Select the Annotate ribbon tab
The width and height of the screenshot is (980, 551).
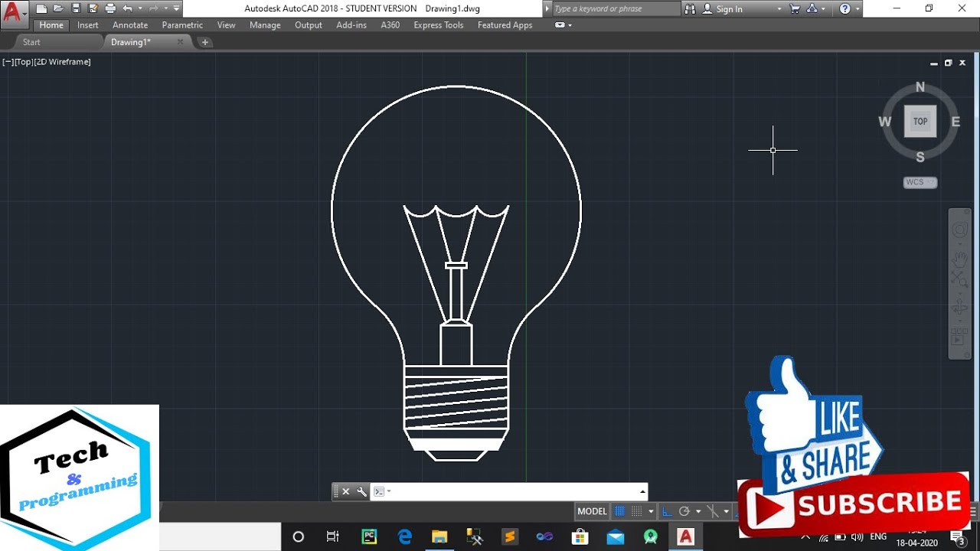(130, 25)
